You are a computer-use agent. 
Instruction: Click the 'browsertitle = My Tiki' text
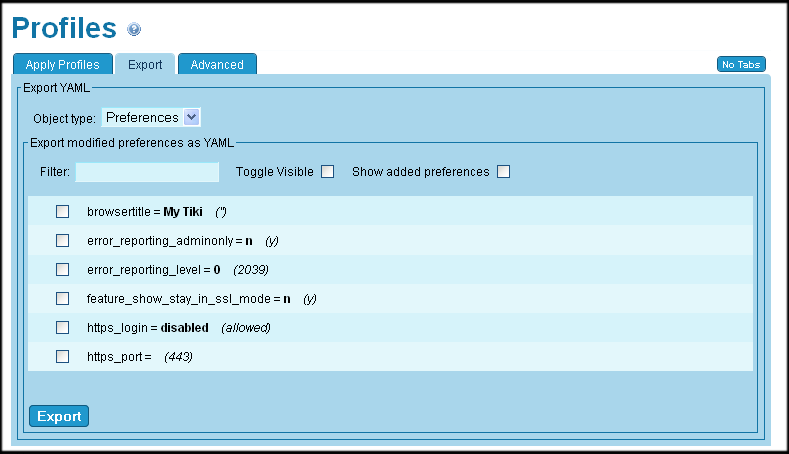(145, 212)
